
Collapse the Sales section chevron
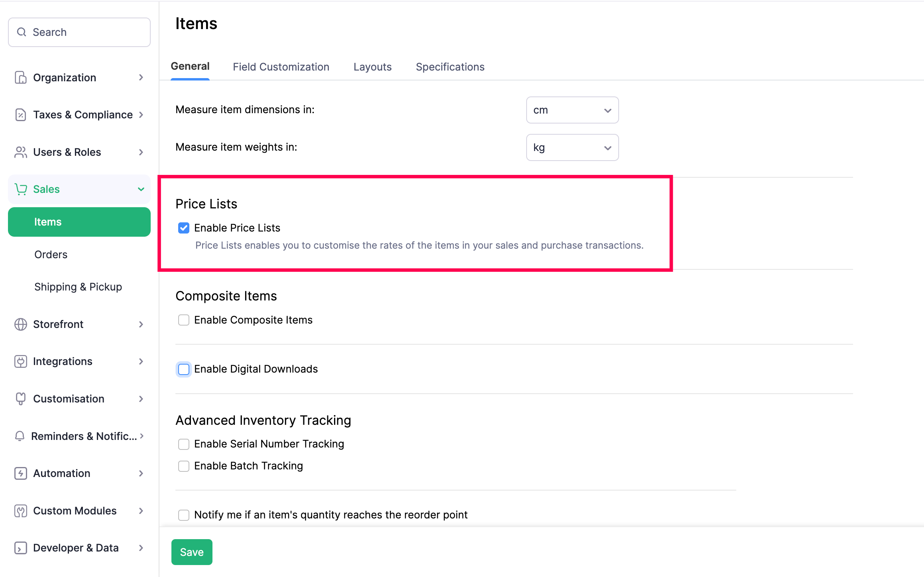pyautogui.click(x=141, y=189)
